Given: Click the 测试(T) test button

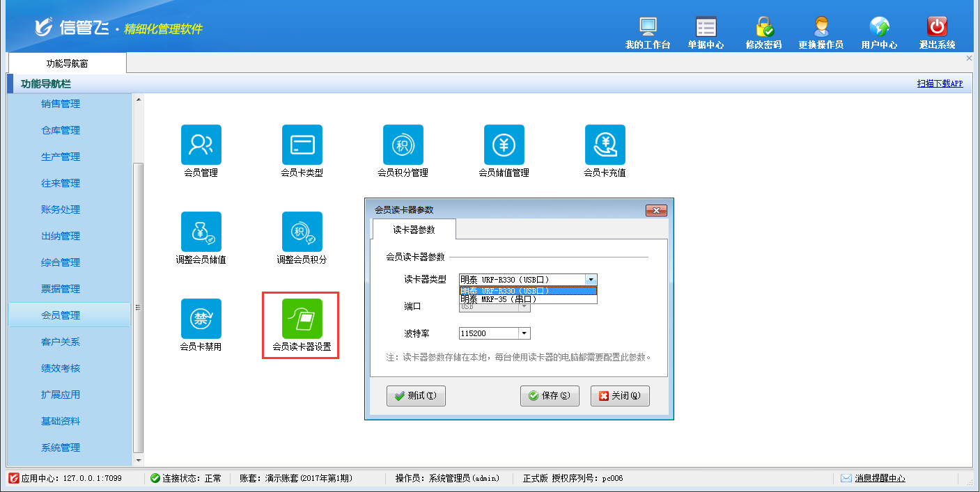Looking at the screenshot, I should pos(416,396).
